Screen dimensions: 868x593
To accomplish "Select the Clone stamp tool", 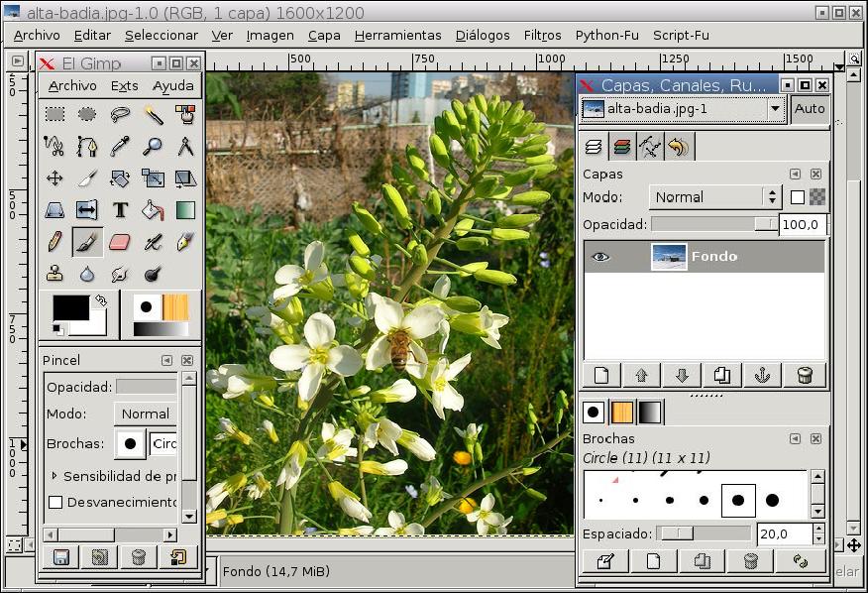I will click(x=54, y=274).
